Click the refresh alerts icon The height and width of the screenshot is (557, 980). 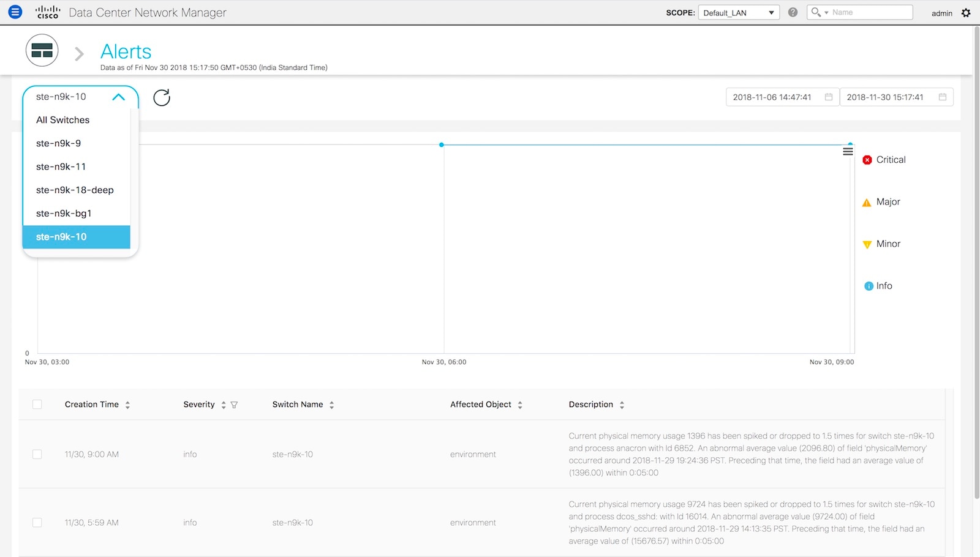162,97
